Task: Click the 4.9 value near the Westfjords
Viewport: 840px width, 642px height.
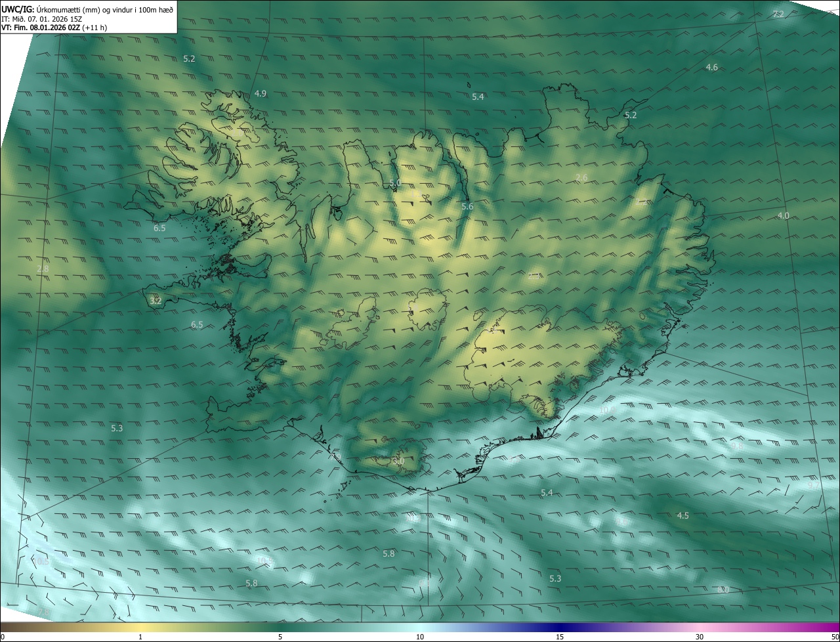Action: click(x=261, y=94)
